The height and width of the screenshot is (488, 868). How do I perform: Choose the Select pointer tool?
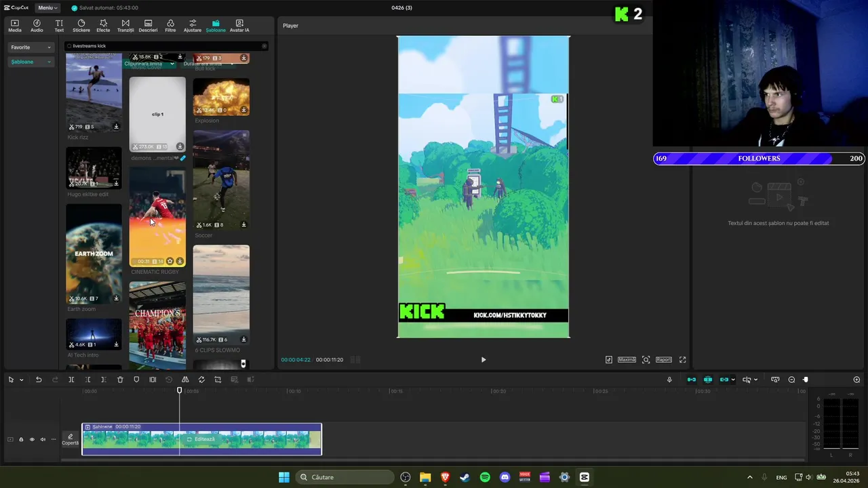(11, 380)
